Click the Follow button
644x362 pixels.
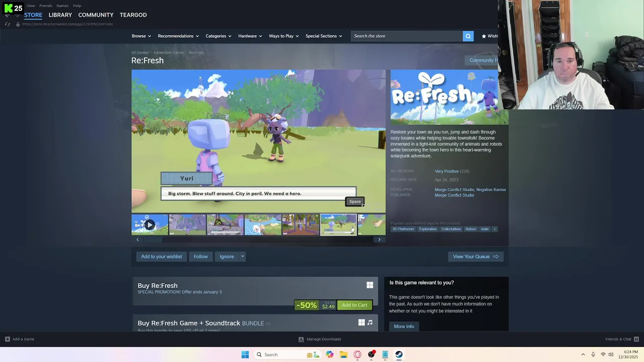coord(201,256)
